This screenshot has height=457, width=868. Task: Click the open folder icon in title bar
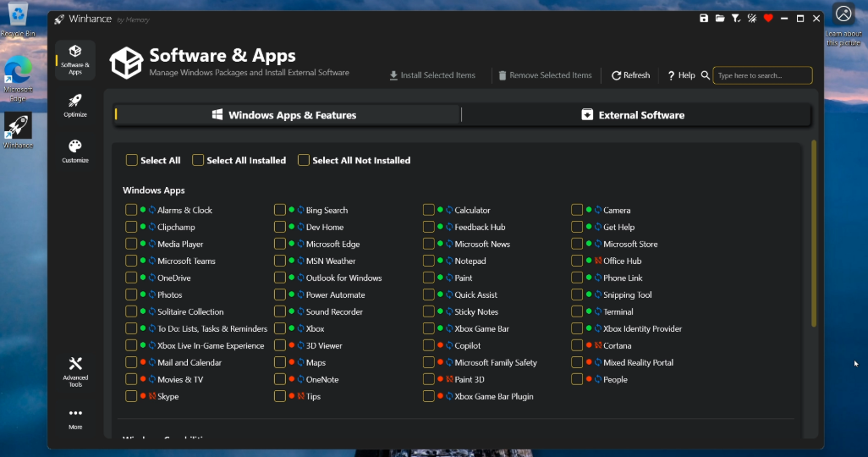(x=720, y=19)
